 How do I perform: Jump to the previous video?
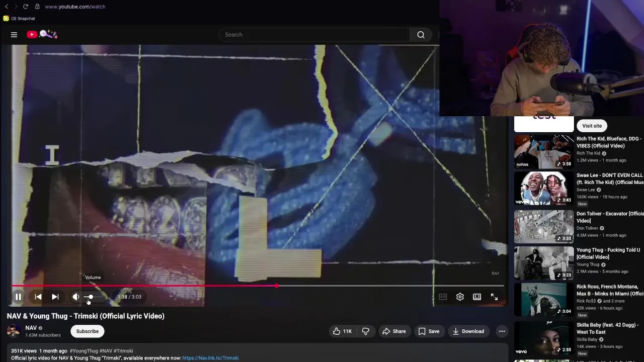[x=38, y=297]
